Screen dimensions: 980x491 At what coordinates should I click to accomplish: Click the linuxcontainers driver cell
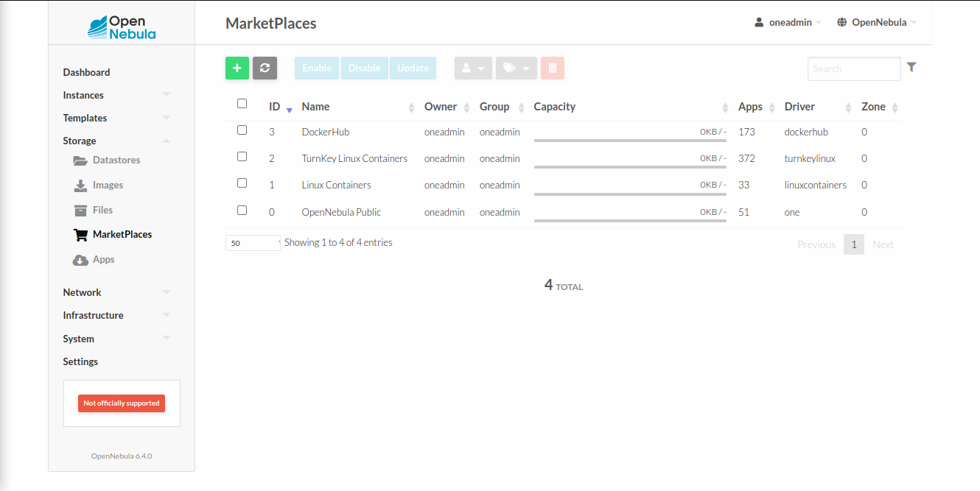pos(816,185)
